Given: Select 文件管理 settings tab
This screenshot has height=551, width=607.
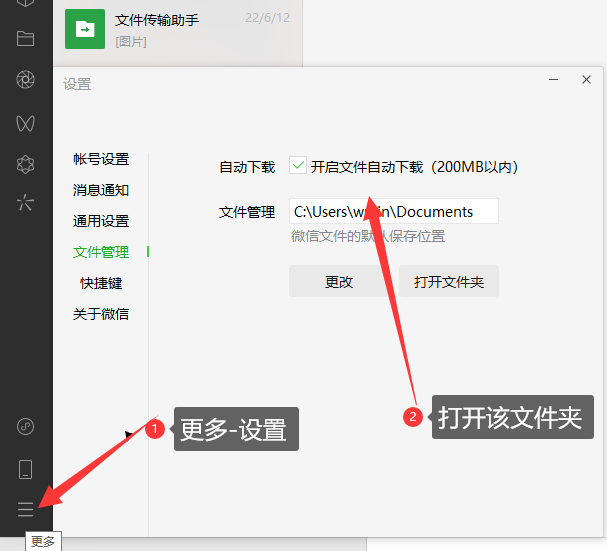Looking at the screenshot, I should point(101,252).
